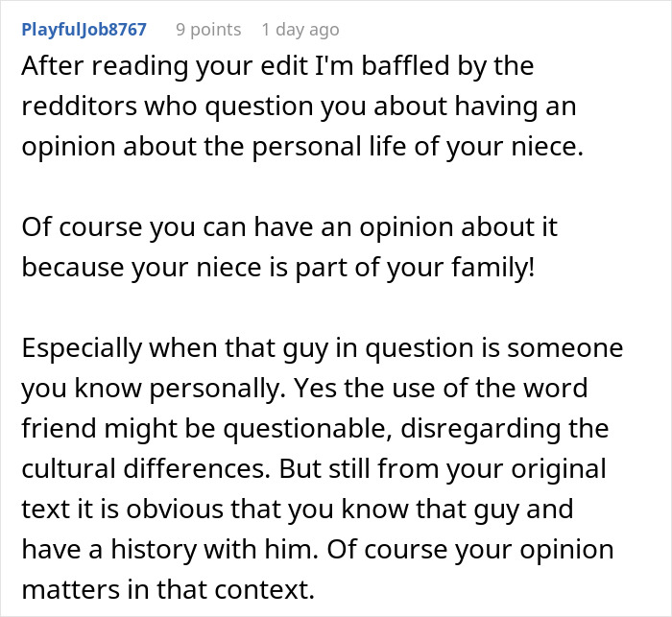Open the PlayfulJob8767 user profile link
Viewport: 672px width, 617px height.
click(x=84, y=30)
